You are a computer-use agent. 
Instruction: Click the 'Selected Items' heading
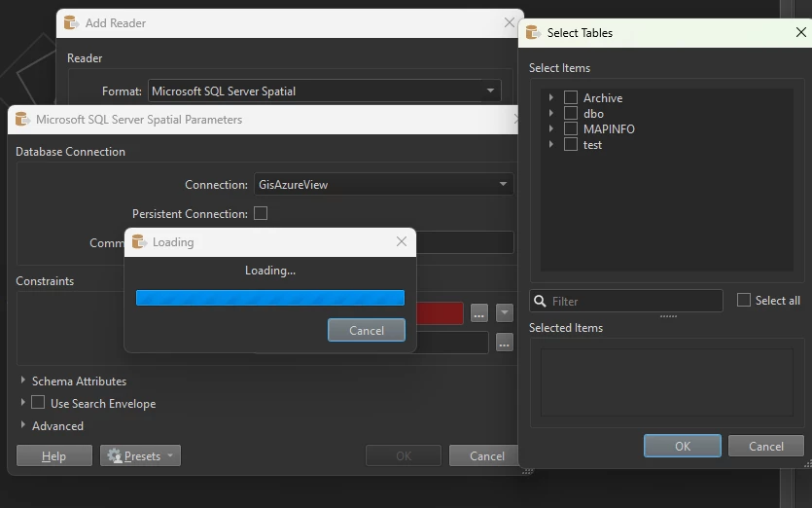(566, 328)
